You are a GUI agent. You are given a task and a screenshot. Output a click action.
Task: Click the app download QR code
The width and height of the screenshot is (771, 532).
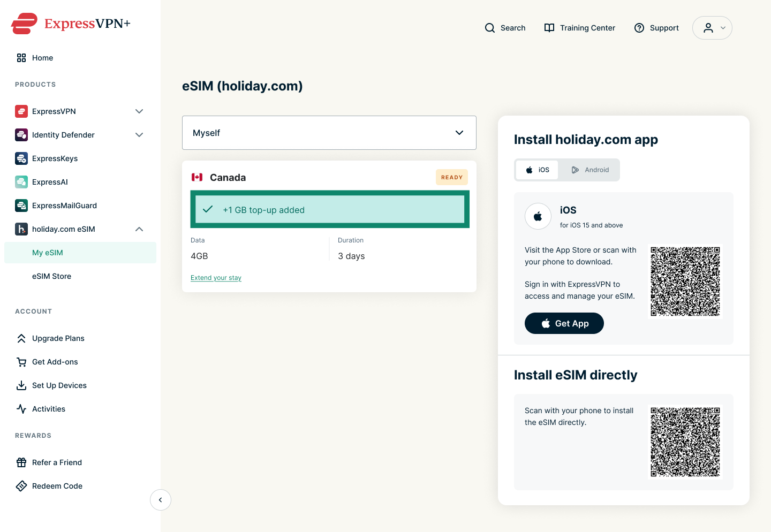(x=685, y=282)
